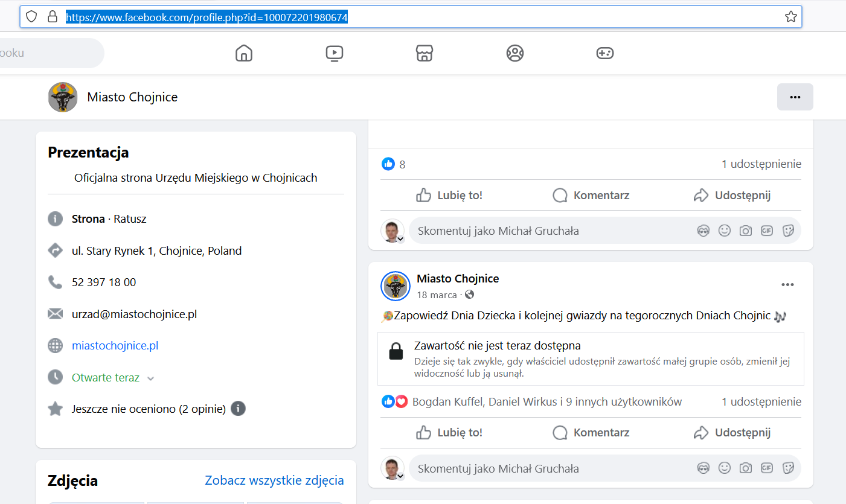Open the sticker picker in the upper comment box
This screenshot has height=504, width=846.
(787, 231)
